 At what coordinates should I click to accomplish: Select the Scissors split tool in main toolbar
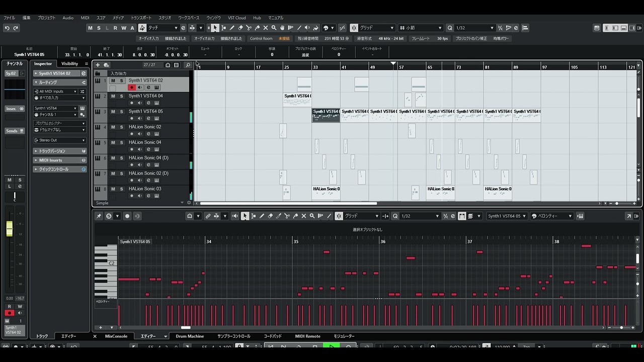(249, 28)
